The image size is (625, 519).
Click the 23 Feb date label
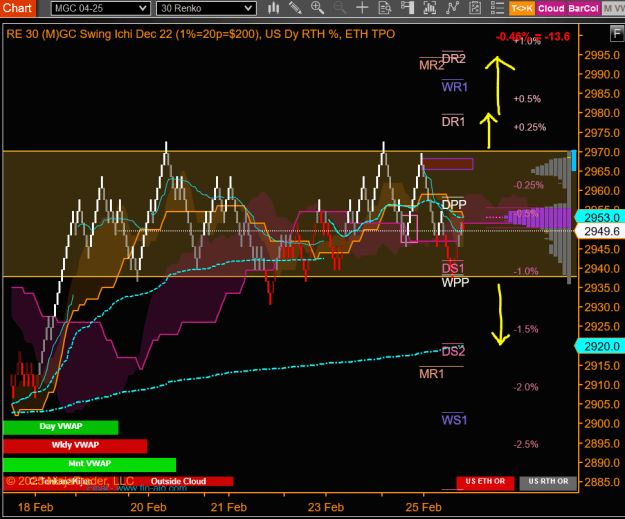point(326,507)
